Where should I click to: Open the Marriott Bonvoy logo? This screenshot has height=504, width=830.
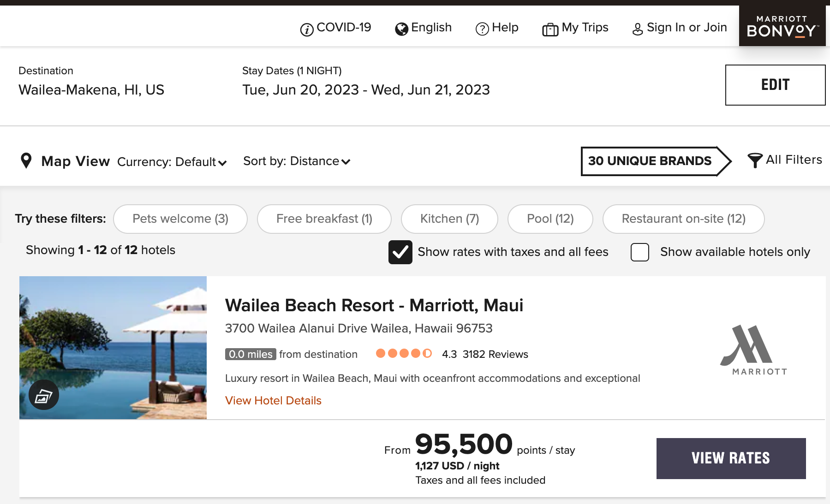click(x=782, y=26)
